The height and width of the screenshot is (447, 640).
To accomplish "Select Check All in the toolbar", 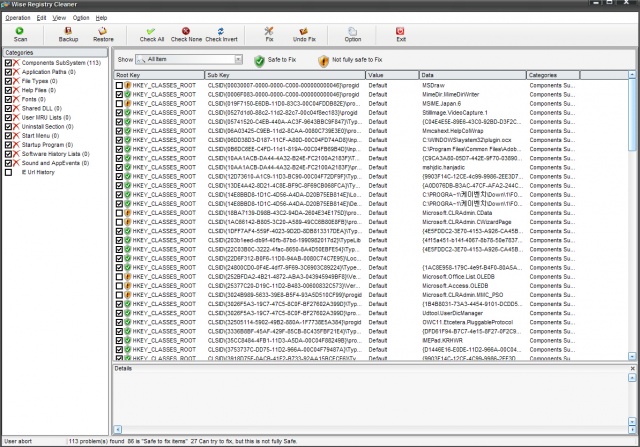I will (151, 34).
